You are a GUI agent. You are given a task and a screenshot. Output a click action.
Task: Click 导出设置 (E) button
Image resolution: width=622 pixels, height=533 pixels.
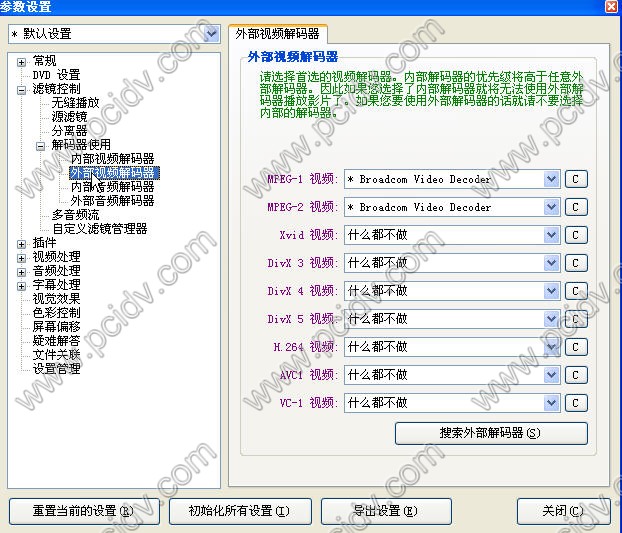tap(386, 511)
